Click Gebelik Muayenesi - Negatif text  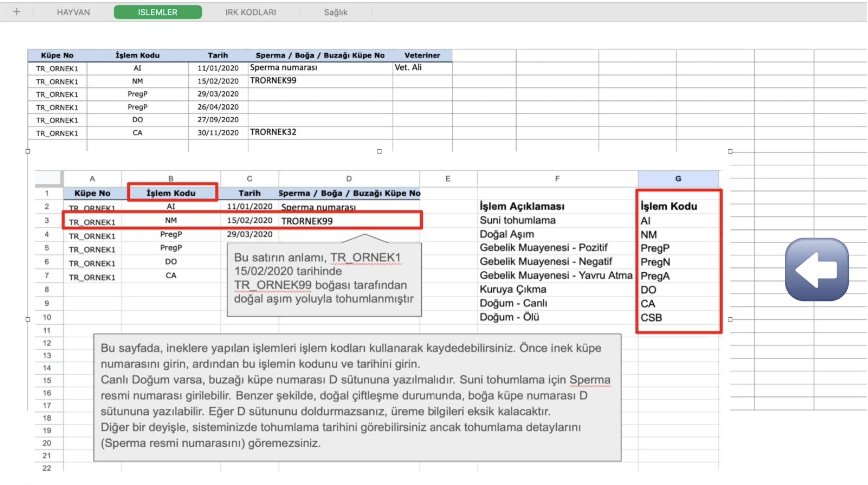click(x=546, y=261)
